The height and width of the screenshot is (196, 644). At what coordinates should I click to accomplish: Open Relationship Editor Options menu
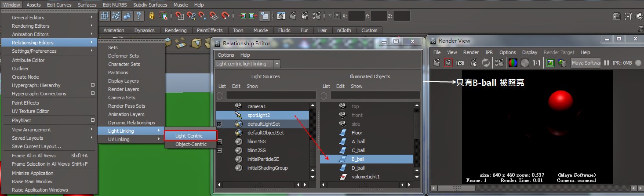pyautogui.click(x=226, y=55)
